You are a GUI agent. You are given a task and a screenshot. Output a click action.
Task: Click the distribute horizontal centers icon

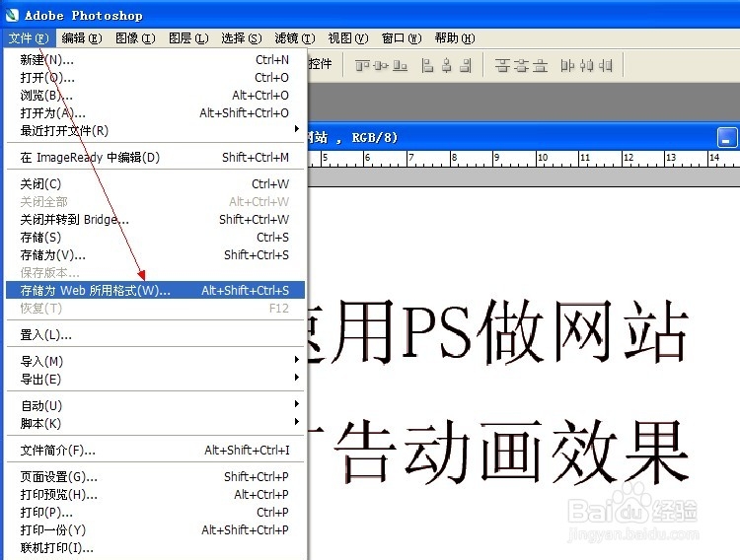point(587,65)
